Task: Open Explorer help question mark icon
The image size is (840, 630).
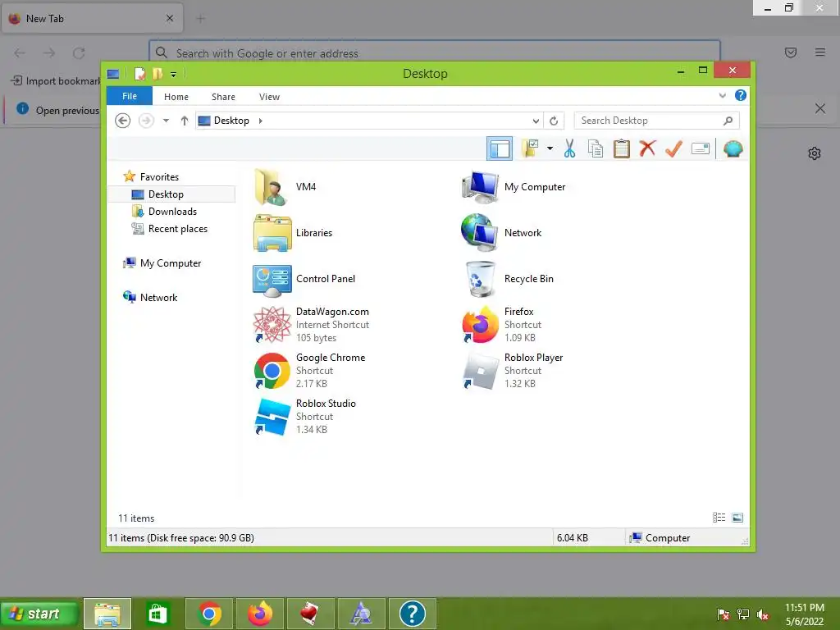Action: 741,95
